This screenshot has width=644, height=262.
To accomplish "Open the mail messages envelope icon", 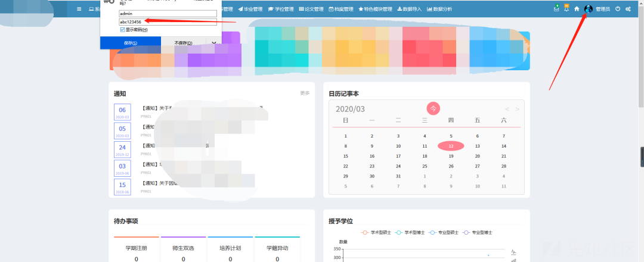I will click(x=556, y=9).
